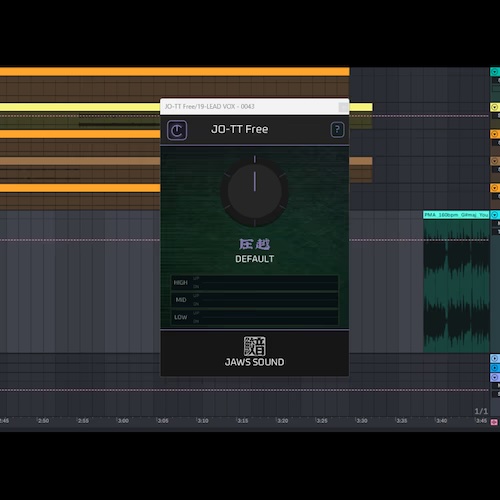The image size is (500, 500).
Task: Select the PMA 100bpm G#maj audio clip header
Action: pyautogui.click(x=456, y=215)
